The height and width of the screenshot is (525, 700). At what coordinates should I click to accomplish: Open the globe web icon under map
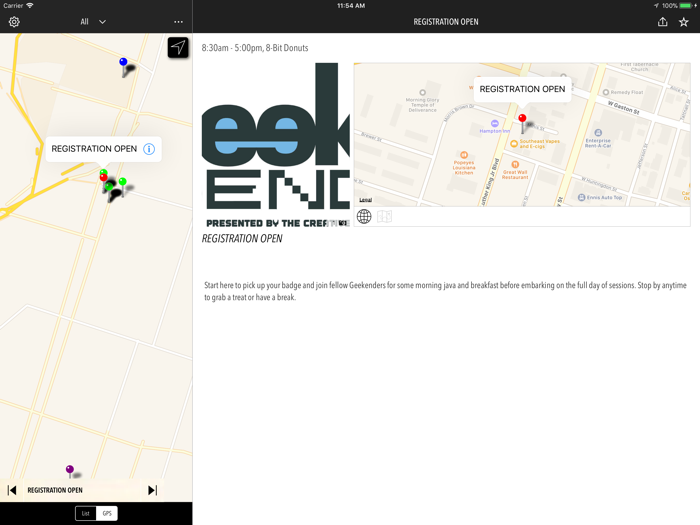(x=364, y=217)
